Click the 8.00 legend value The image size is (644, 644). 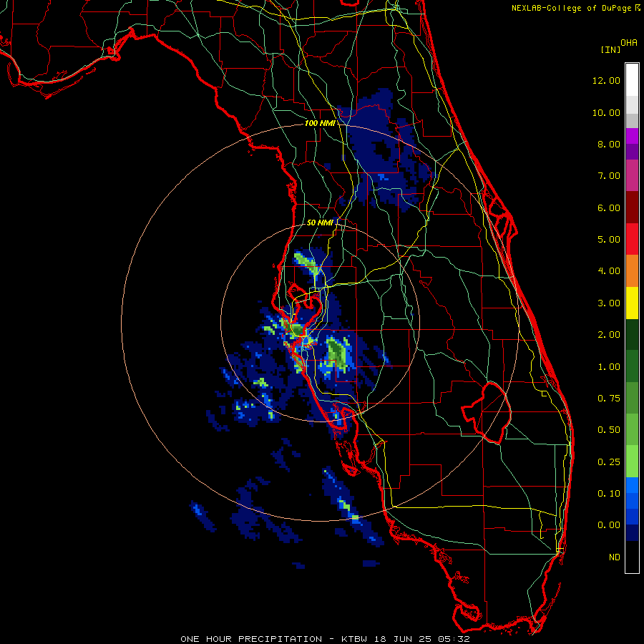coord(609,144)
